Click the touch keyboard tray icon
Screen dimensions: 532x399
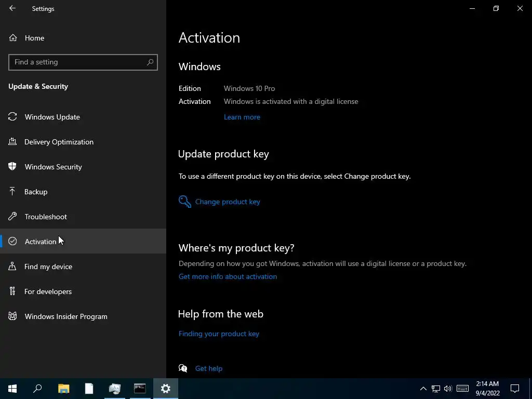click(x=462, y=389)
